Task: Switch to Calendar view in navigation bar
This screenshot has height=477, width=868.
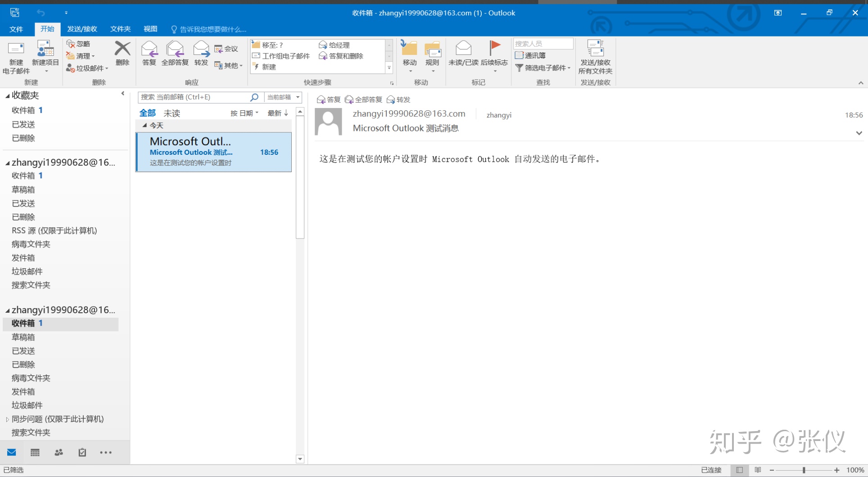Action: pyautogui.click(x=35, y=452)
